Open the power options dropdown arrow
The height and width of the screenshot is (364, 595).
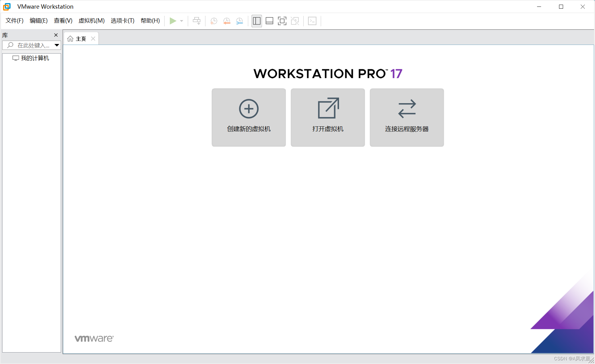(x=182, y=21)
